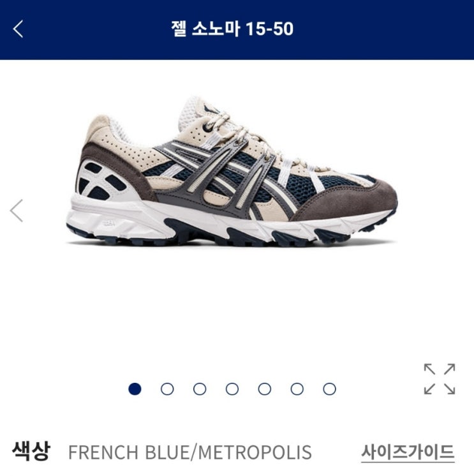This screenshot has width=474, height=476.
Task: Tap the navy header bar
Action: tap(237, 30)
